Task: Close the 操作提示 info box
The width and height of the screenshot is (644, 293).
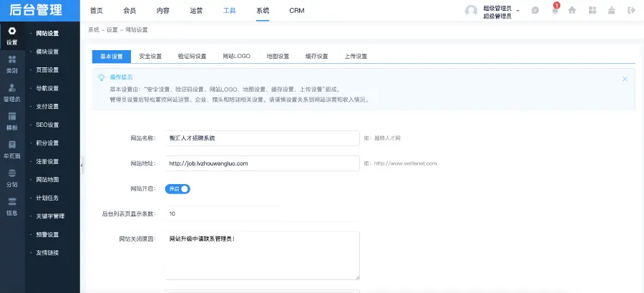Action: coord(625,79)
